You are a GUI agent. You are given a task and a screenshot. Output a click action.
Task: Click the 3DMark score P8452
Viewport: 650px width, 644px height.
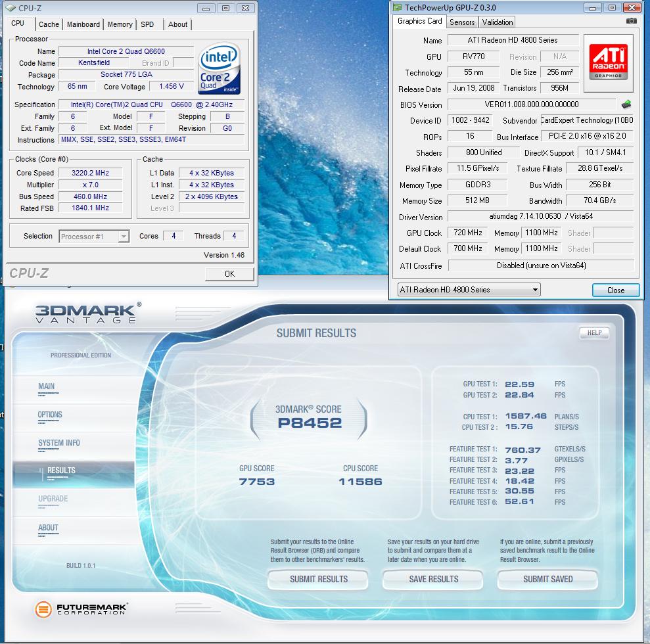point(310,423)
